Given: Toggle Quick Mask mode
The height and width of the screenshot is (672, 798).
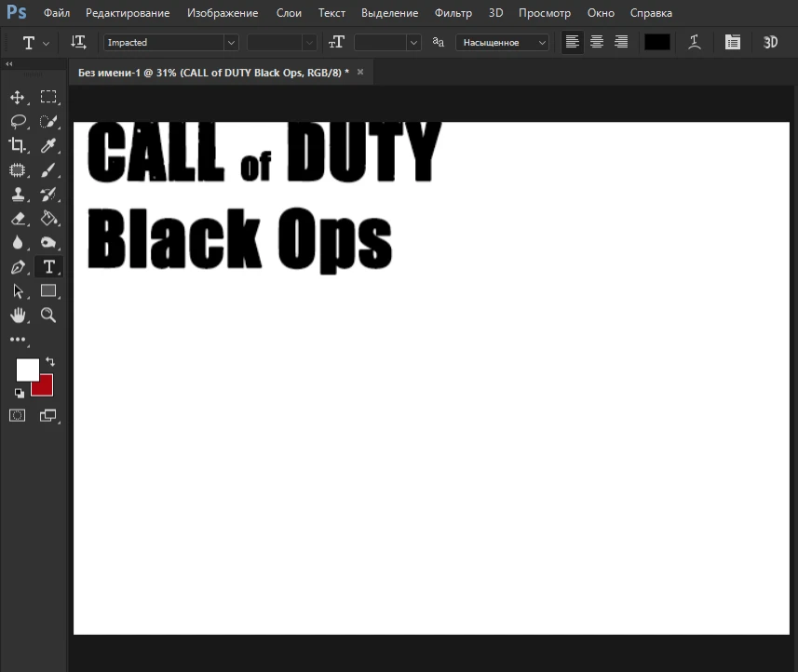Looking at the screenshot, I should [17, 415].
